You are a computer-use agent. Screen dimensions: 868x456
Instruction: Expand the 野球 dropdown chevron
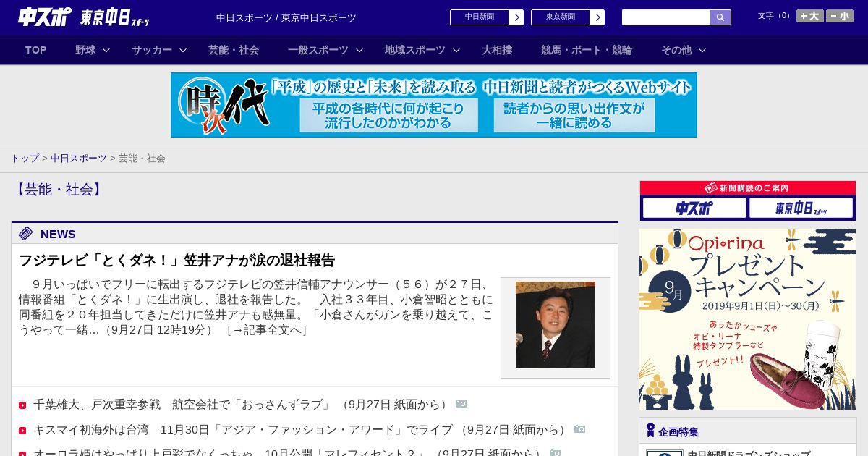[x=106, y=50]
